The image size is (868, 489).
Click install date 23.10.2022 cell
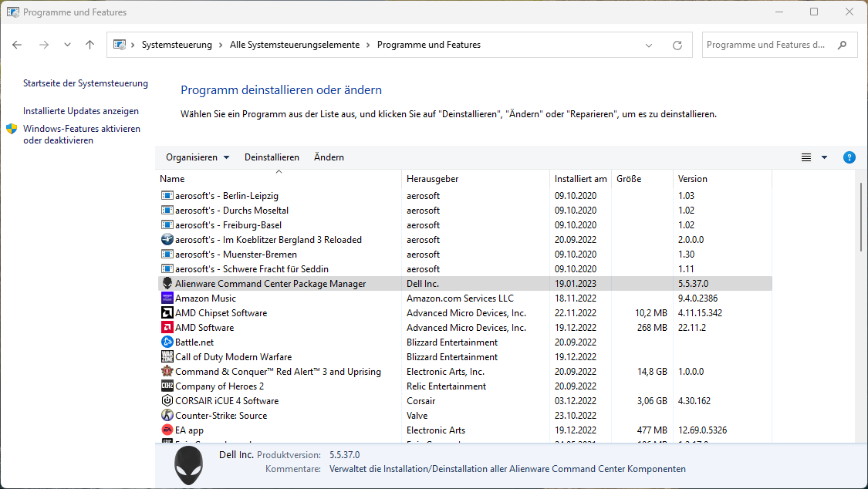tap(575, 416)
